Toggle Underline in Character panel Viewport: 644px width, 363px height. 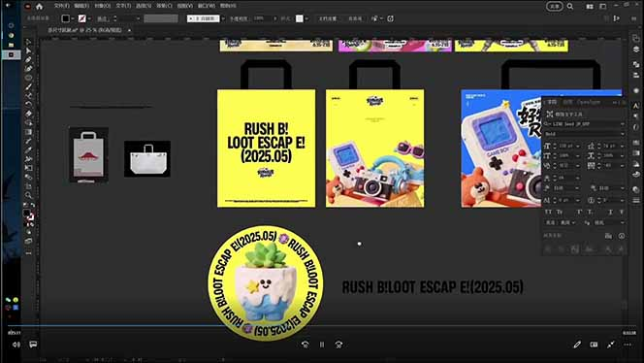tap(610, 212)
